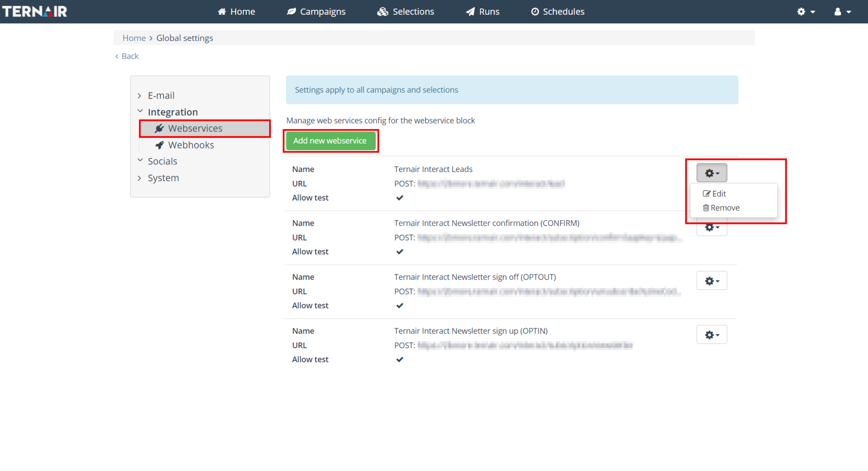868x471 pixels.
Task: Open the top-right settings gear menu
Action: click(806, 12)
